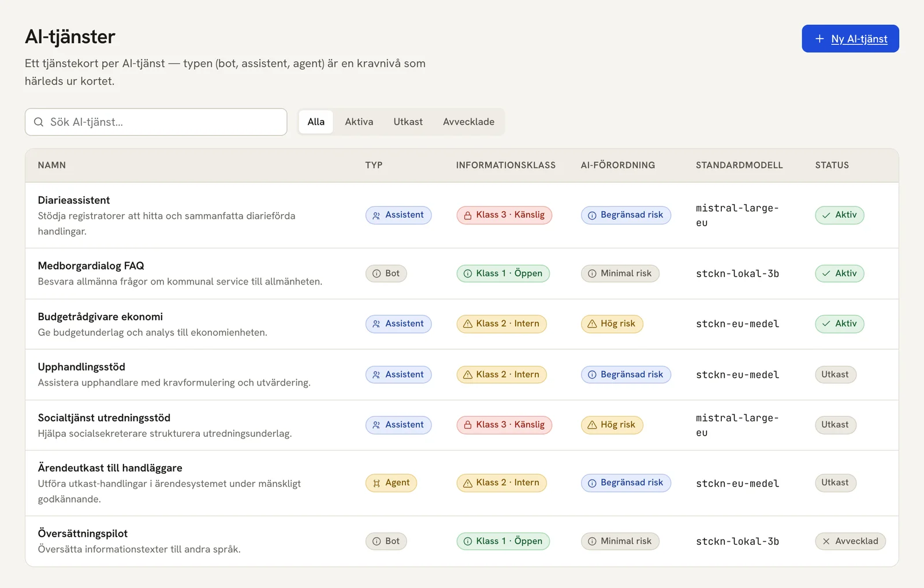Image resolution: width=924 pixels, height=588 pixels.
Task: Click stckn-lokal-3b model in Medborgardialog row
Action: coord(737,274)
